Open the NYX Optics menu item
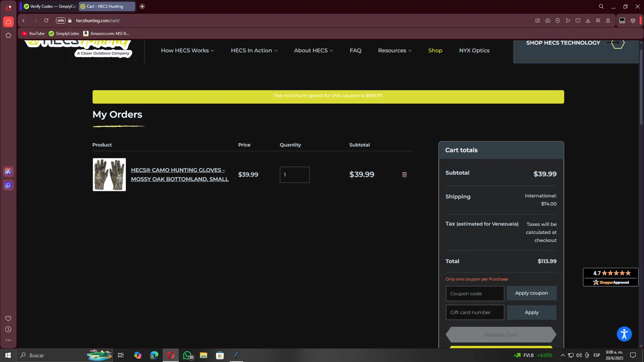 (x=474, y=51)
